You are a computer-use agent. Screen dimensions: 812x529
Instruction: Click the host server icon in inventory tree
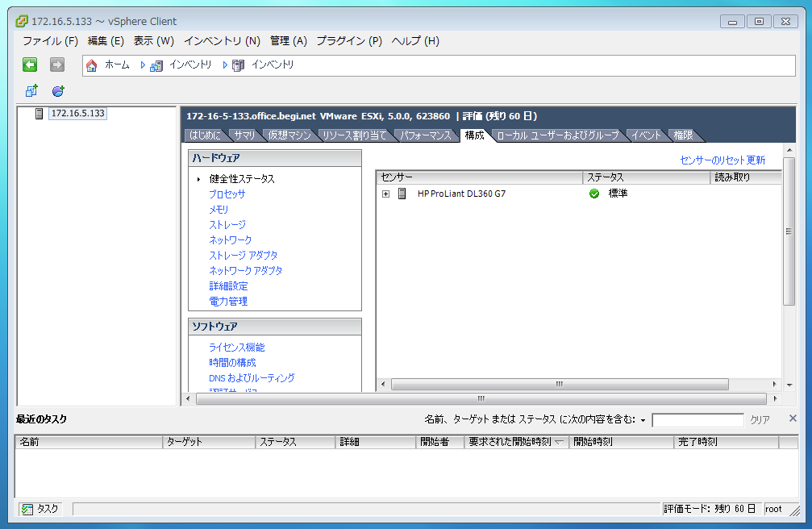39,114
